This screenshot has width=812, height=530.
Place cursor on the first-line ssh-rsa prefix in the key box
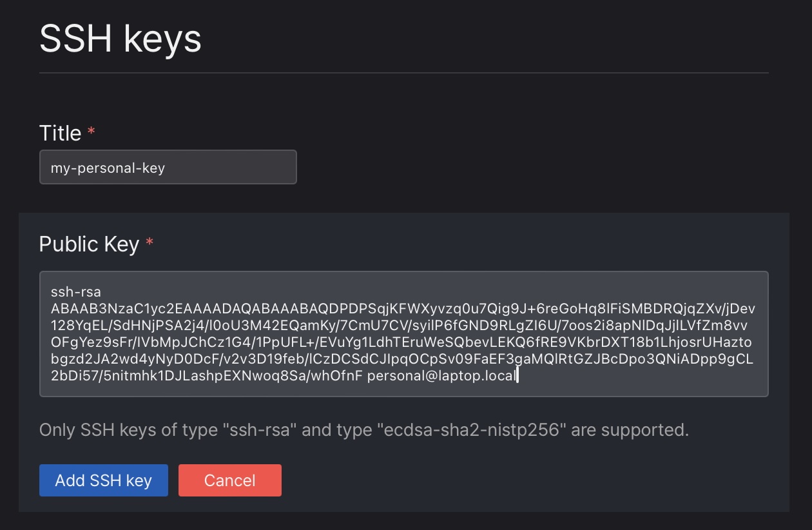[x=76, y=292]
